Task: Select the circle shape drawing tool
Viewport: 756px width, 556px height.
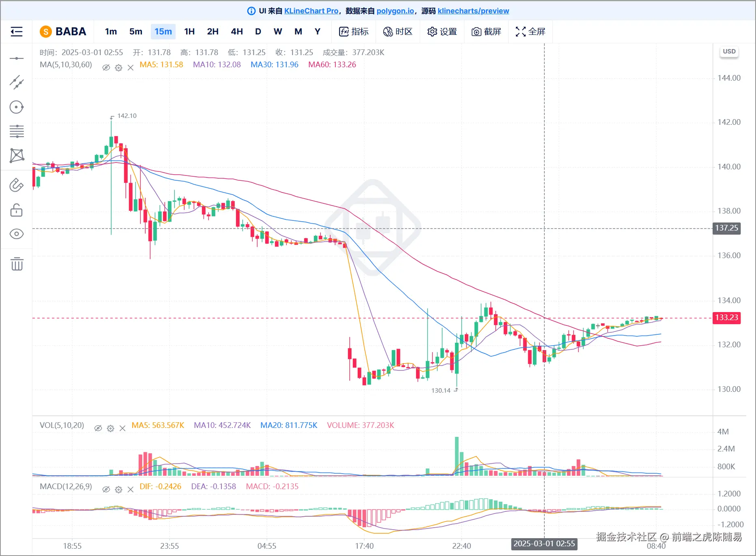Action: (17, 107)
